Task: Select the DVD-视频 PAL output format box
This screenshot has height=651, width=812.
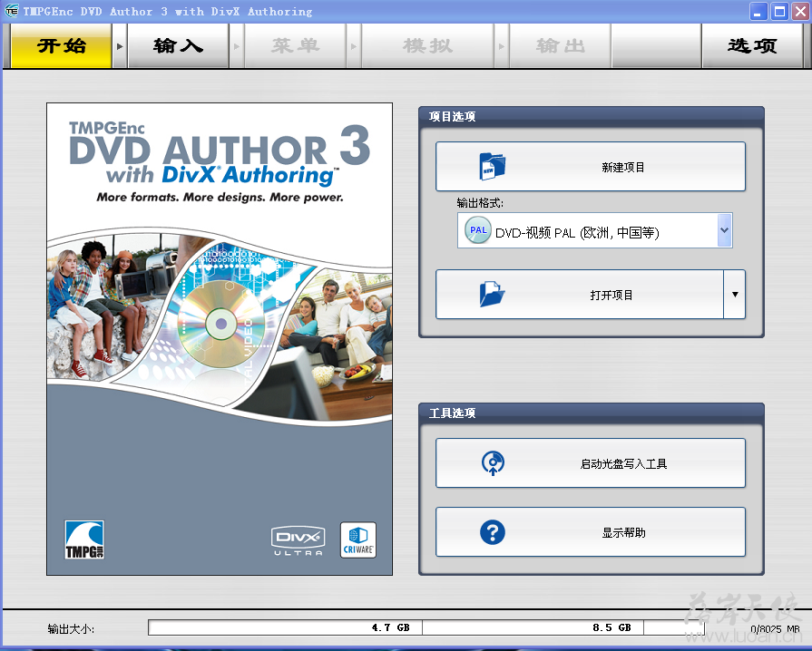Action: tap(594, 230)
